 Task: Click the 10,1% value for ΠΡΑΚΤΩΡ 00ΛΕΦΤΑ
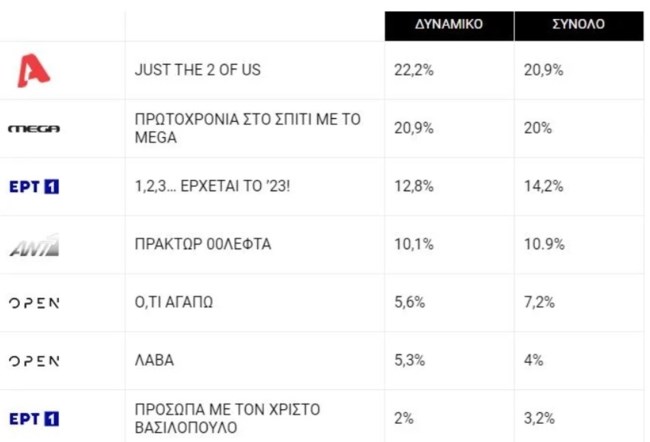[414, 244]
